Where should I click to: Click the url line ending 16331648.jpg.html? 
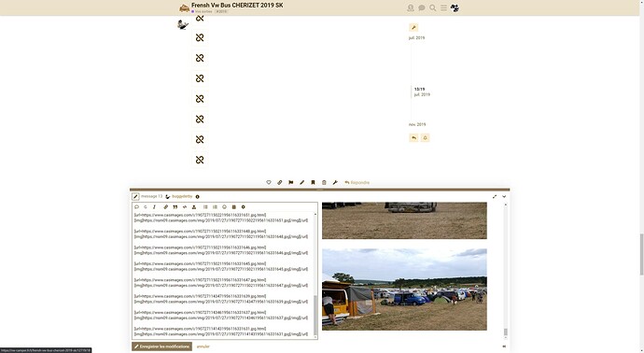click(200, 232)
